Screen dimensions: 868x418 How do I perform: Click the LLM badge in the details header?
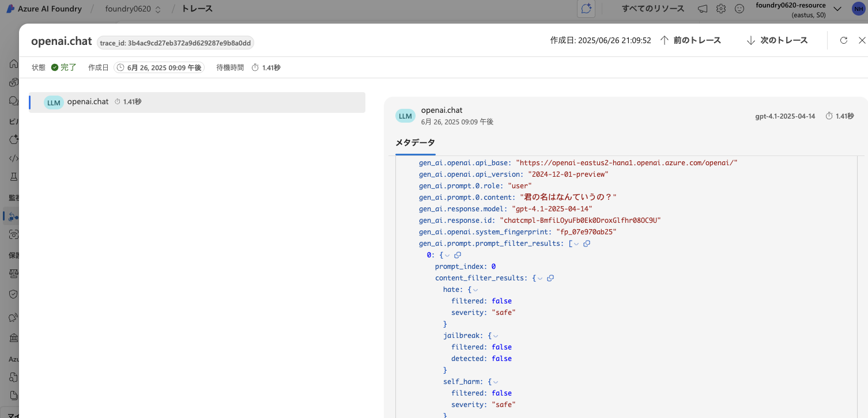coord(405,116)
